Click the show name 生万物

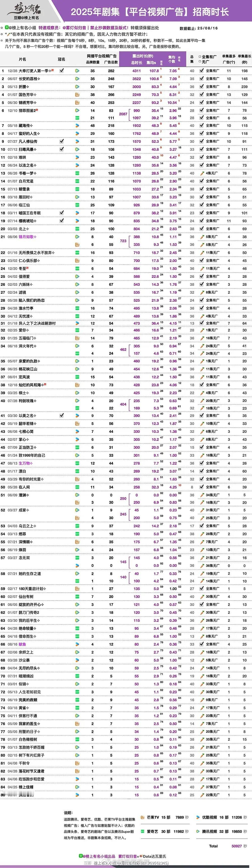coord(25,463)
